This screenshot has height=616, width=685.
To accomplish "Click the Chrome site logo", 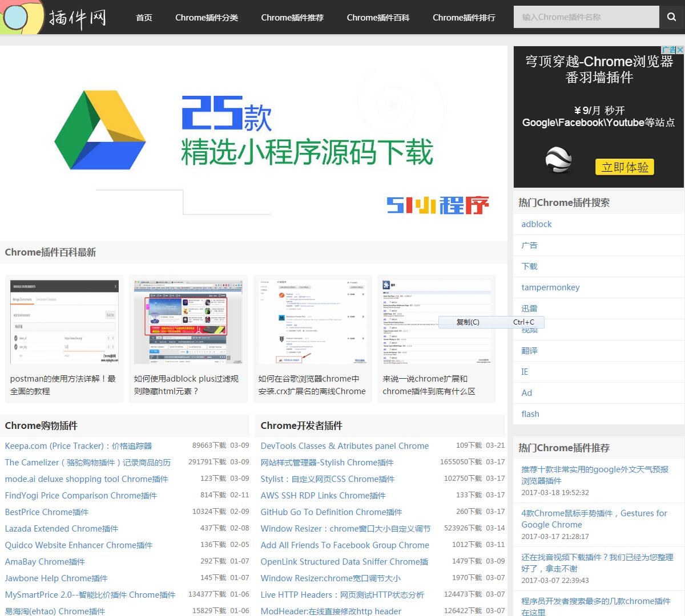I will (22, 17).
